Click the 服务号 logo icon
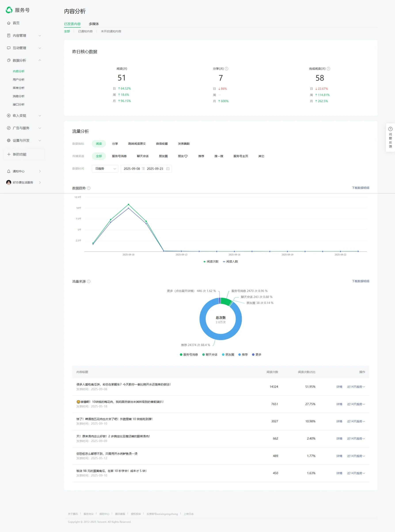 [9, 10]
